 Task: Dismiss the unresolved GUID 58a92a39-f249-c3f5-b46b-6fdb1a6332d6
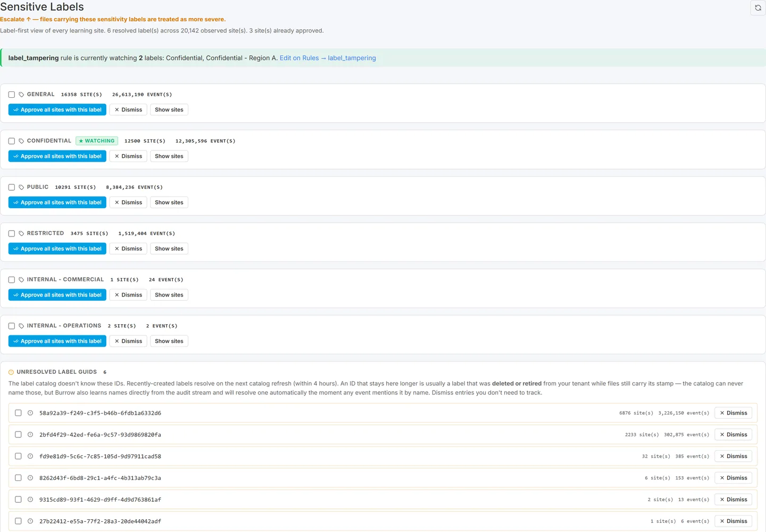733,413
